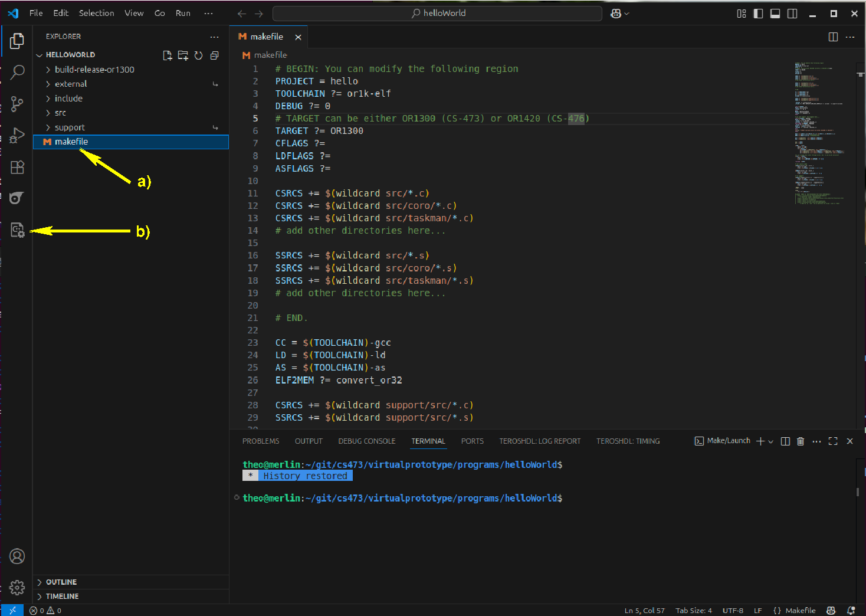The image size is (866, 616).
Task: Add a new terminal
Action: click(760, 441)
